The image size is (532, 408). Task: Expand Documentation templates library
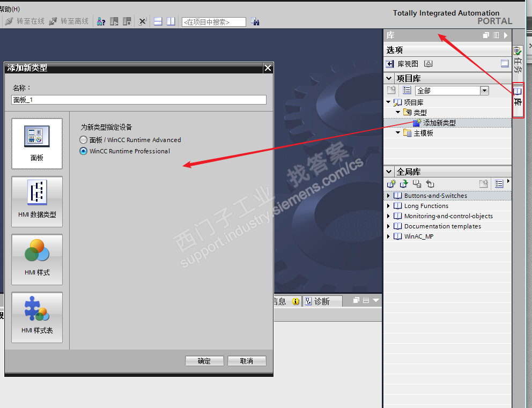388,226
